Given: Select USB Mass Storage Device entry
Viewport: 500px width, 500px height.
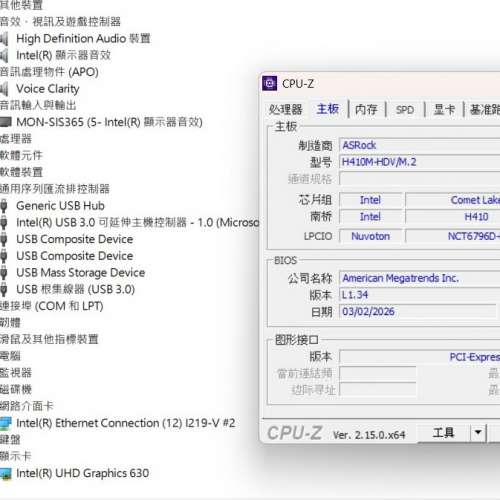Looking at the screenshot, I should click(81, 273).
